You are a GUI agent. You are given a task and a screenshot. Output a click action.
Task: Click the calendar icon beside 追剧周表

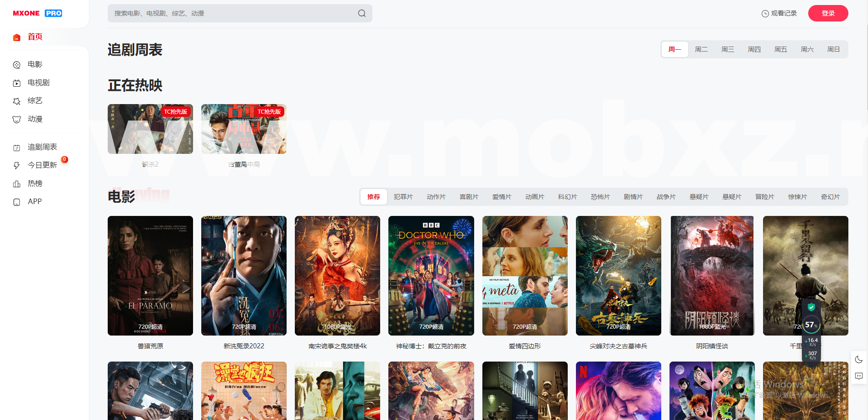pos(17,147)
